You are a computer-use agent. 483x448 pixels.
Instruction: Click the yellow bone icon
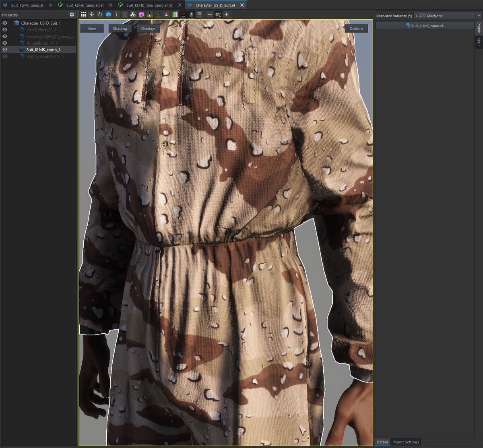[116, 14]
